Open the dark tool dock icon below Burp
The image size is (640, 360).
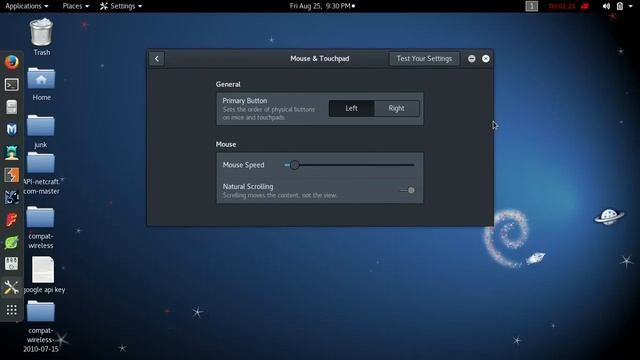(12, 198)
